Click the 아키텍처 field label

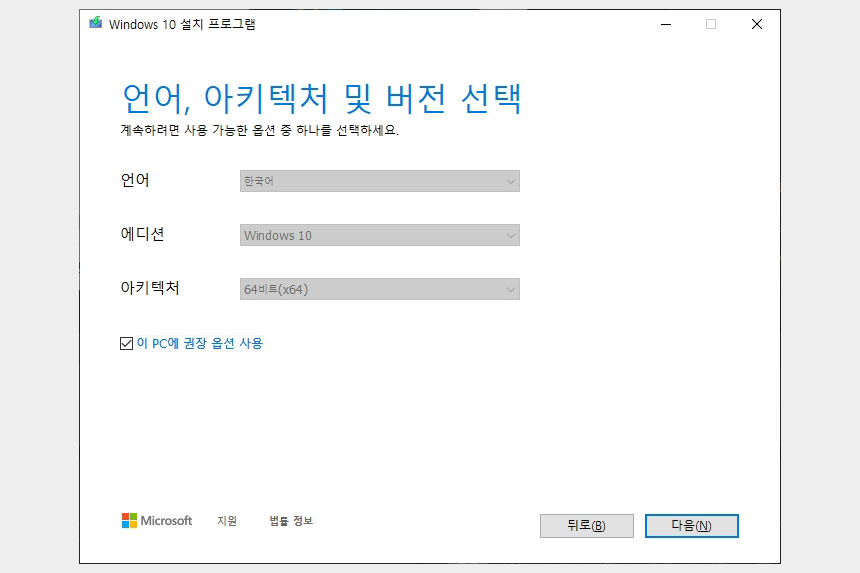(150, 288)
